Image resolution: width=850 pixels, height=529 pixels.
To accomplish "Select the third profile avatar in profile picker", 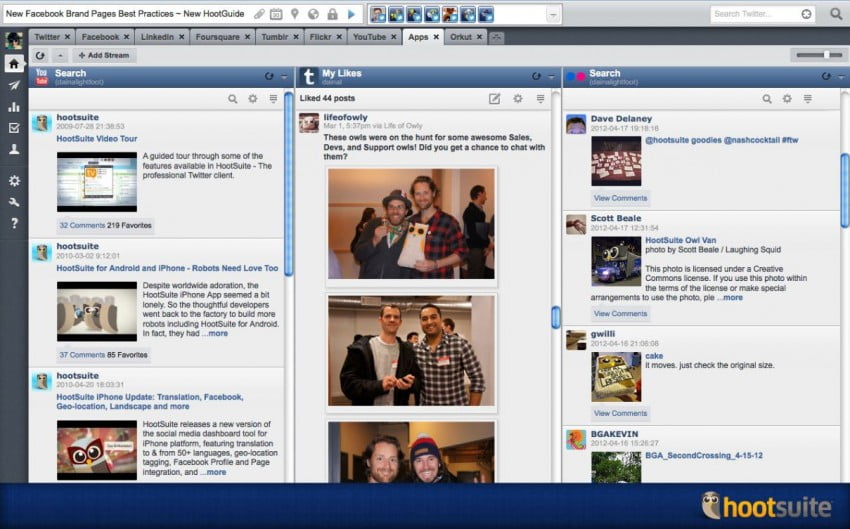I will coord(414,15).
